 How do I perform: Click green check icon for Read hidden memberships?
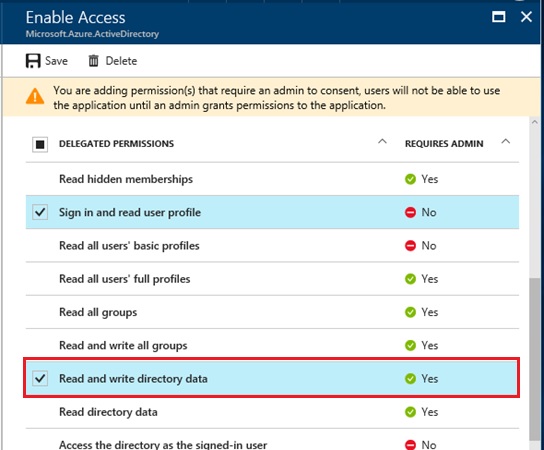tap(410, 179)
